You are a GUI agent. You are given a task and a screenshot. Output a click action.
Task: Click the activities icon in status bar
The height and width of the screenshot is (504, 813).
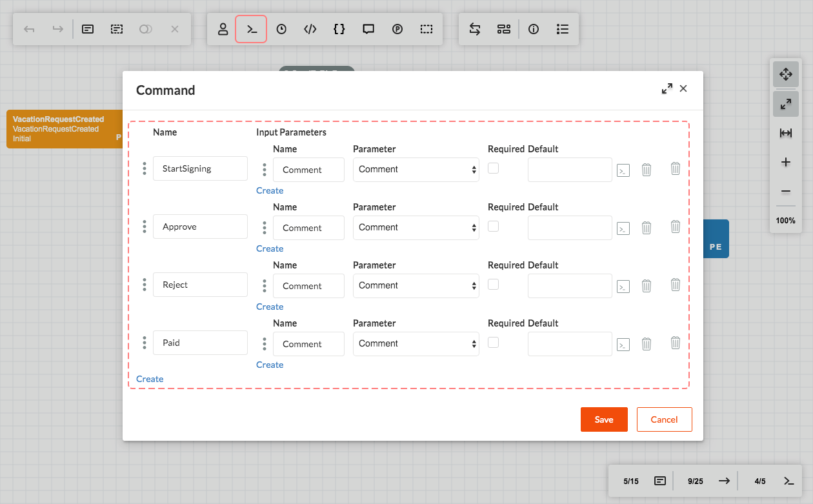[x=660, y=481]
